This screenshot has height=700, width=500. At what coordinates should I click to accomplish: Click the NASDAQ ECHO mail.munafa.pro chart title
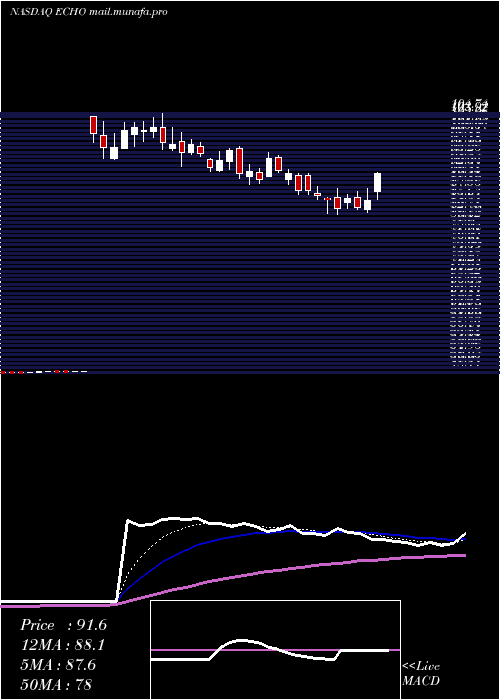pyautogui.click(x=88, y=12)
